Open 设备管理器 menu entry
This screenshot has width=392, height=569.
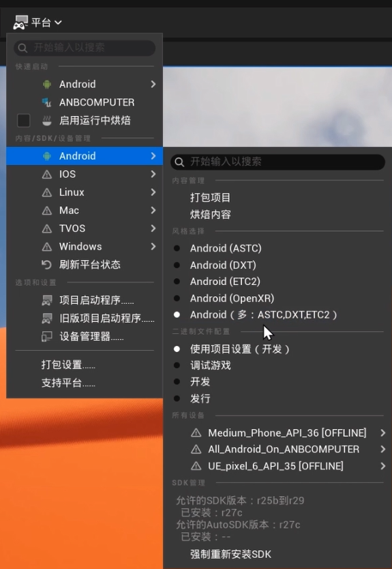coord(85,337)
